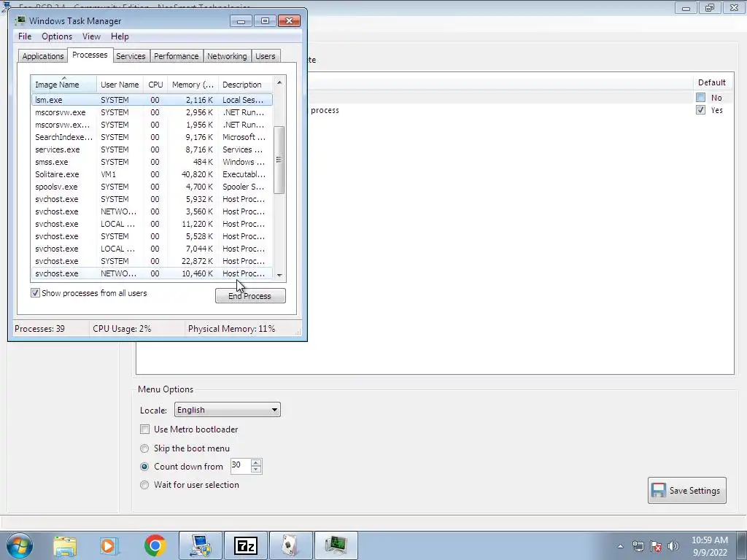747x560 pixels.
Task: Open the Locale dropdown set to English
Action: coord(228,410)
